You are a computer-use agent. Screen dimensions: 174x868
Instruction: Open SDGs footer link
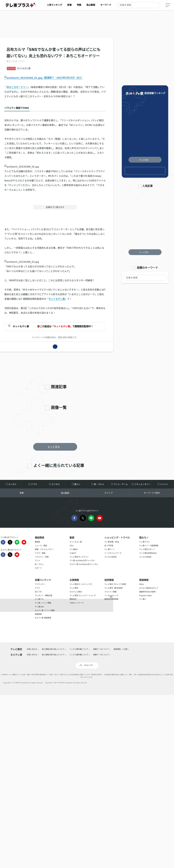click(142, 584)
